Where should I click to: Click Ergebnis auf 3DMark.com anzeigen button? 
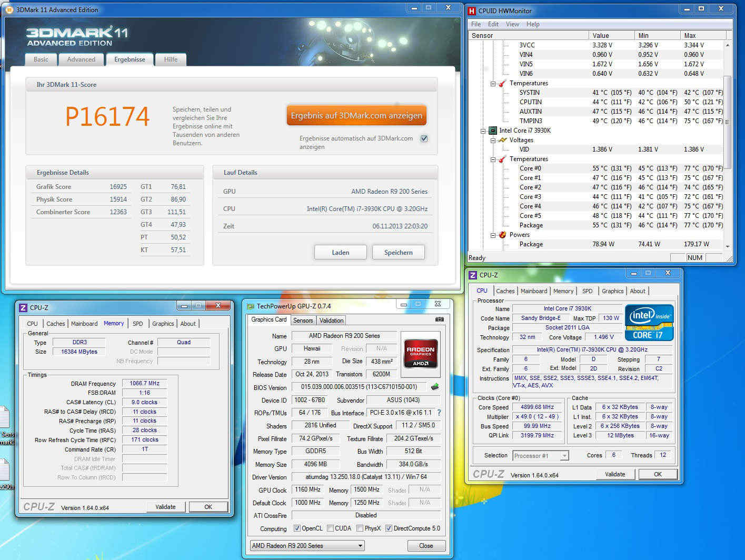pos(356,115)
